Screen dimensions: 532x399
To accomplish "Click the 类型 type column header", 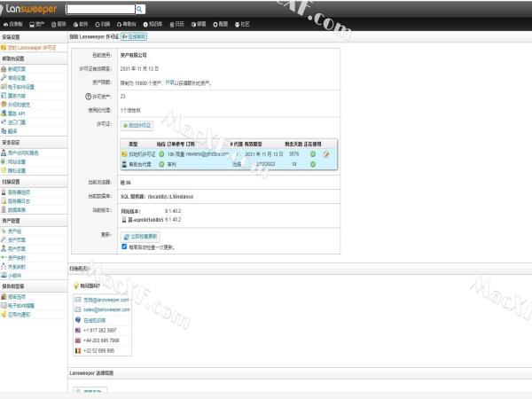I will click(133, 145).
